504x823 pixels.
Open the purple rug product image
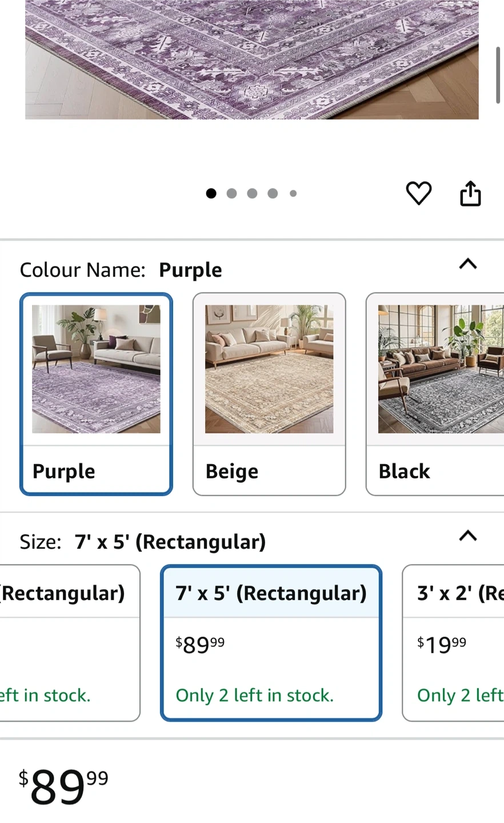pos(251,59)
